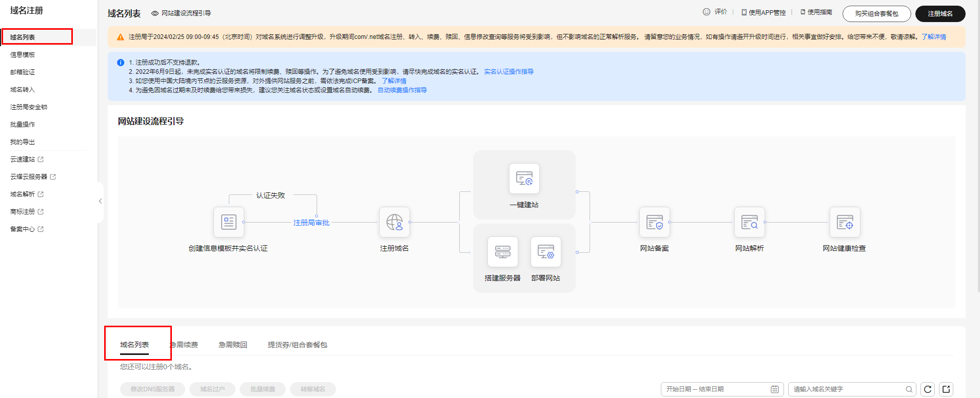Click the search magnifier in keyword field
The image size is (980, 398).
point(909,389)
